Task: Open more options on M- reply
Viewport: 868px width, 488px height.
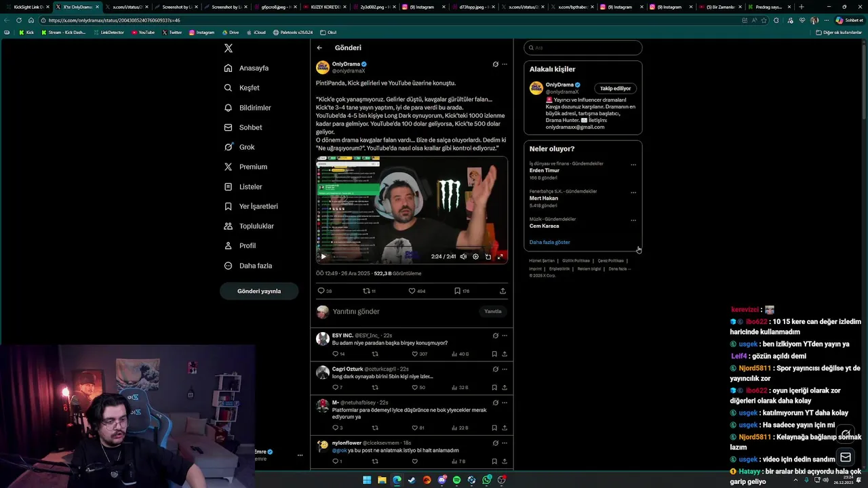Action: coord(505,403)
